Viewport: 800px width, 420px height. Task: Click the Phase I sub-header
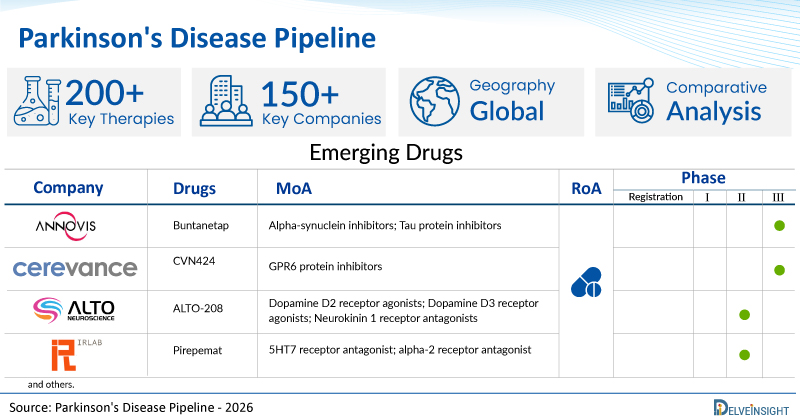[707, 197]
